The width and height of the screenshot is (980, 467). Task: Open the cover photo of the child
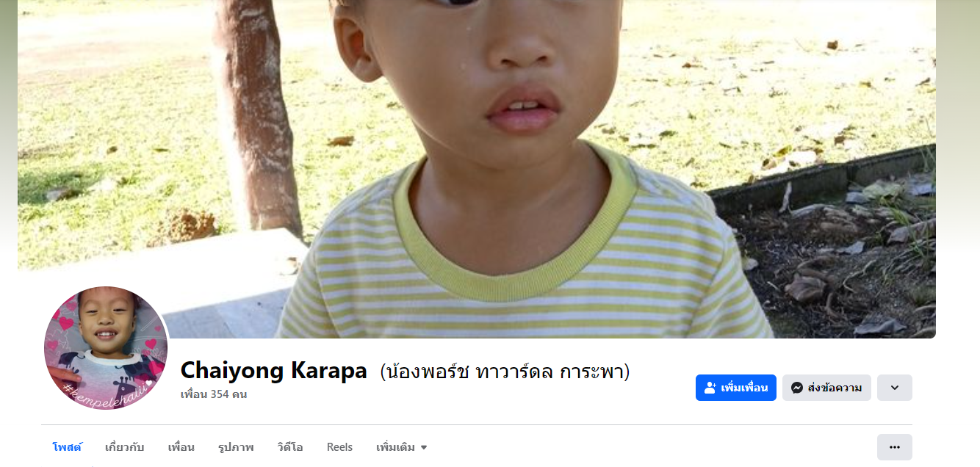click(x=477, y=169)
